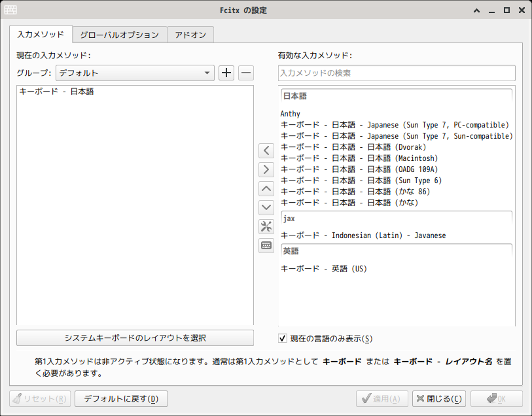Move input method down with chevron
The image size is (532, 416).
click(266, 207)
